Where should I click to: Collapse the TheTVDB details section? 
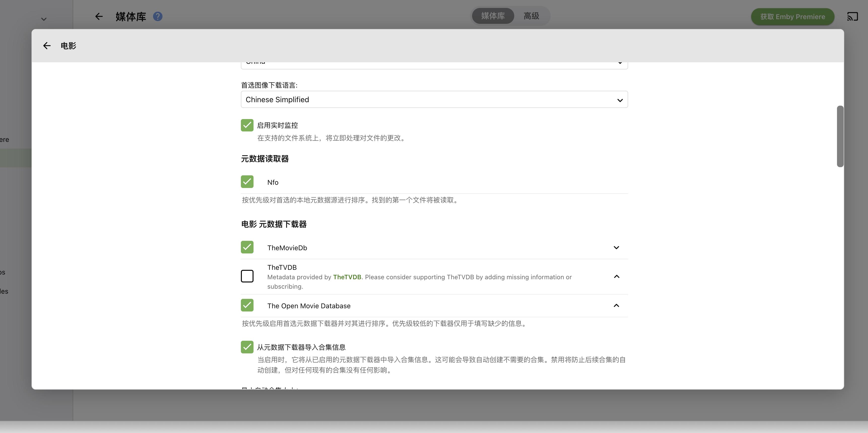tap(616, 276)
